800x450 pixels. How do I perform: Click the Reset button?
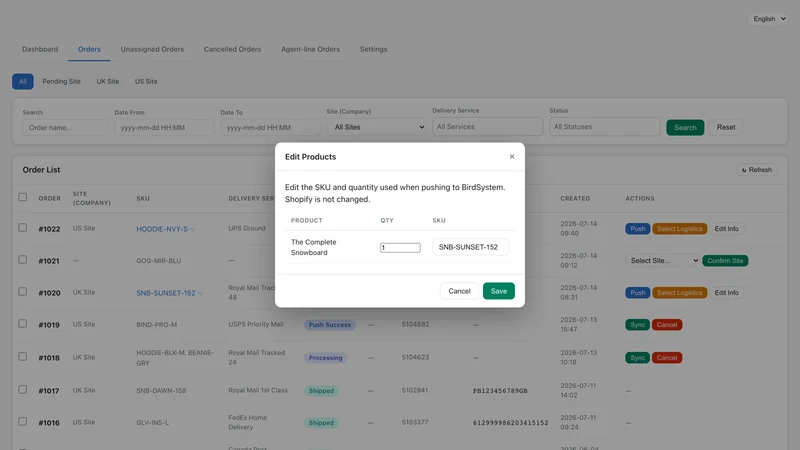pos(726,127)
